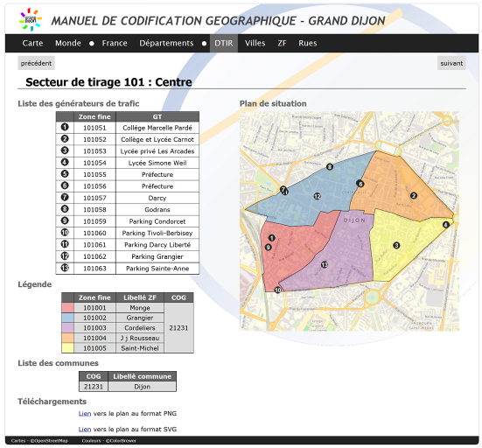
Task: Click number 12 icon for Parking Grangier
Action: 65,255
